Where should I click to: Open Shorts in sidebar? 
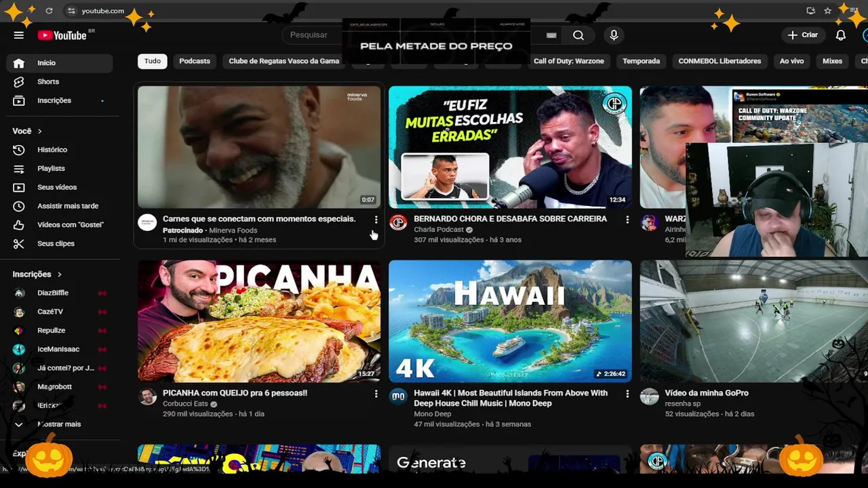pyautogui.click(x=60, y=81)
